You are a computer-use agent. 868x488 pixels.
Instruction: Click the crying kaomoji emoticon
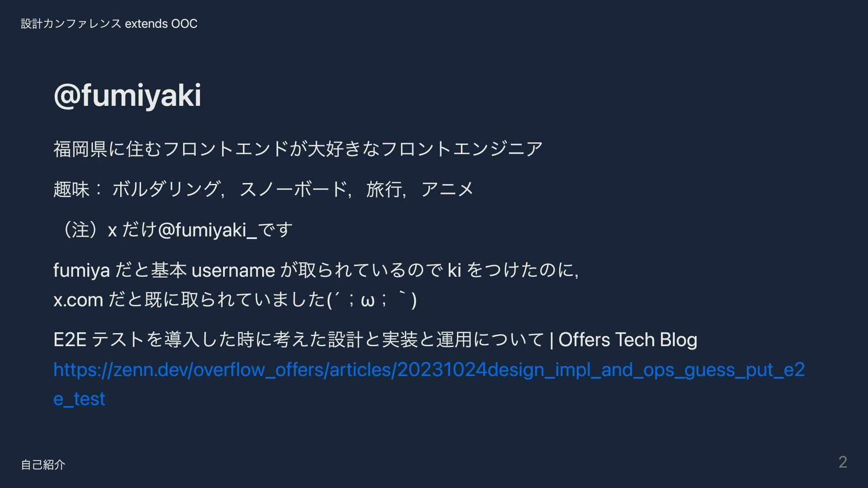pos(371,300)
